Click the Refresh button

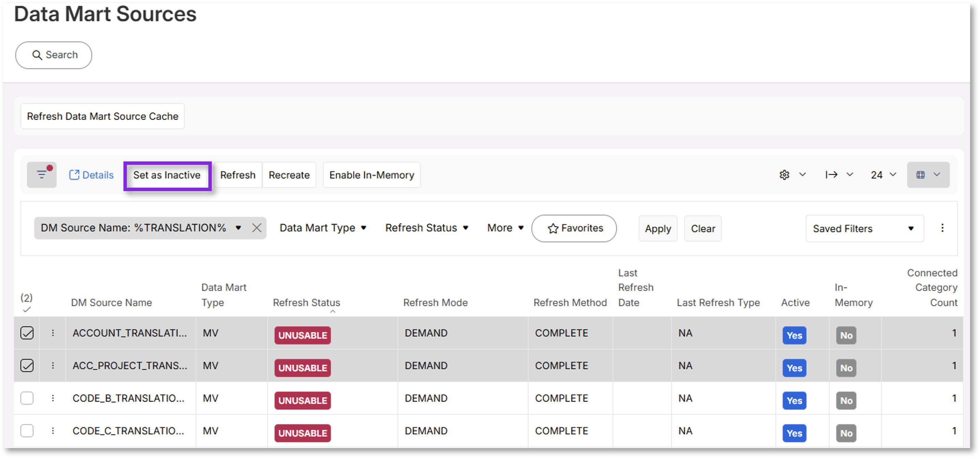click(238, 175)
